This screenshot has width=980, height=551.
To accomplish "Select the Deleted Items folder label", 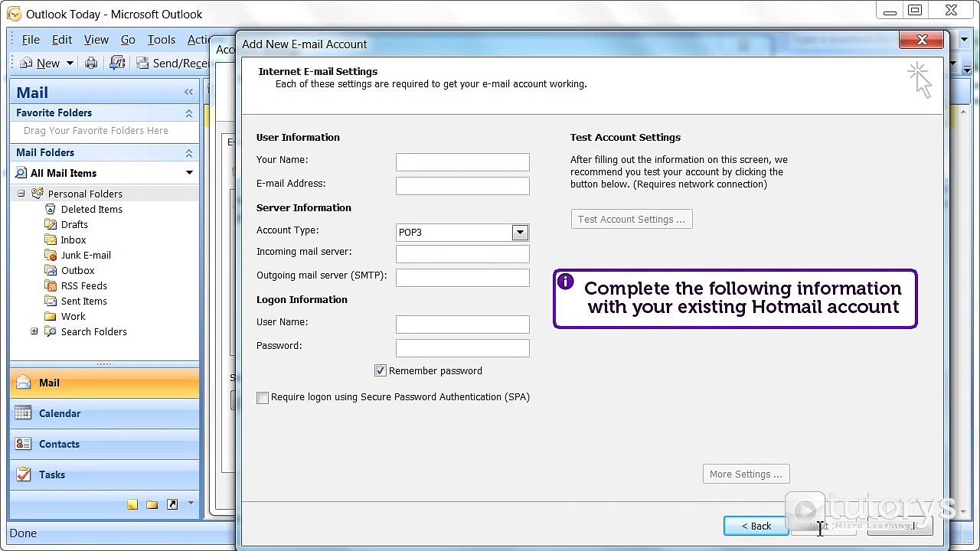I will tap(92, 209).
